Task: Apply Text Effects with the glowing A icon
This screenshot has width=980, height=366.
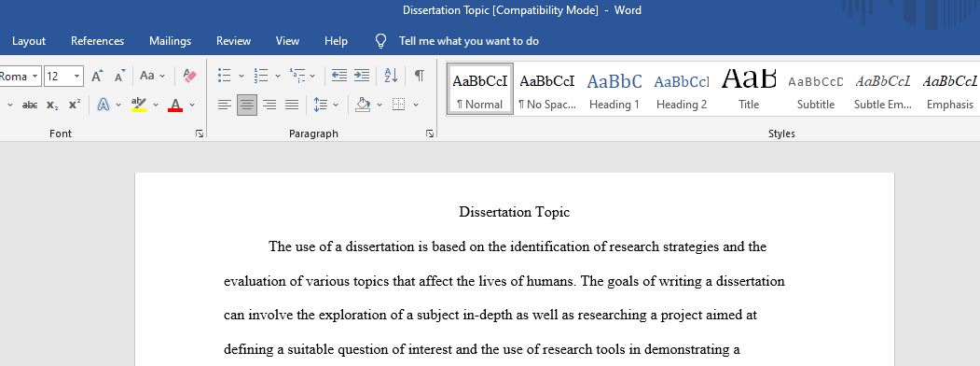Action: [104, 106]
